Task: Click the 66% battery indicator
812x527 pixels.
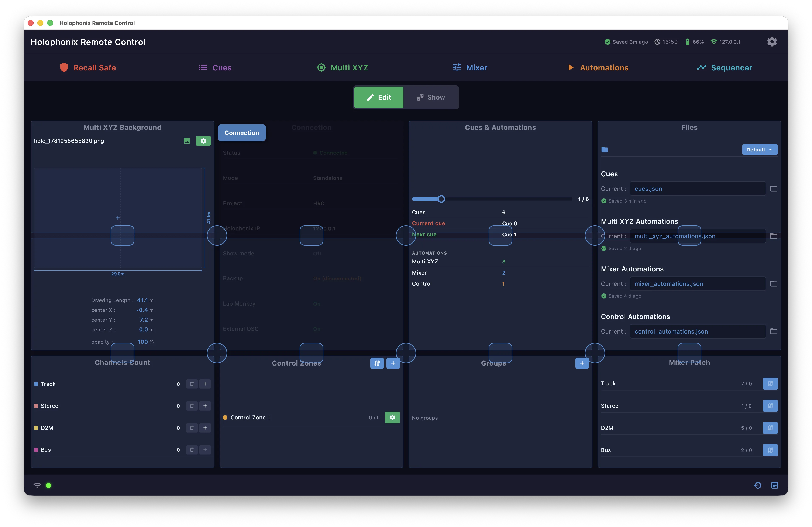Action: [x=694, y=42]
